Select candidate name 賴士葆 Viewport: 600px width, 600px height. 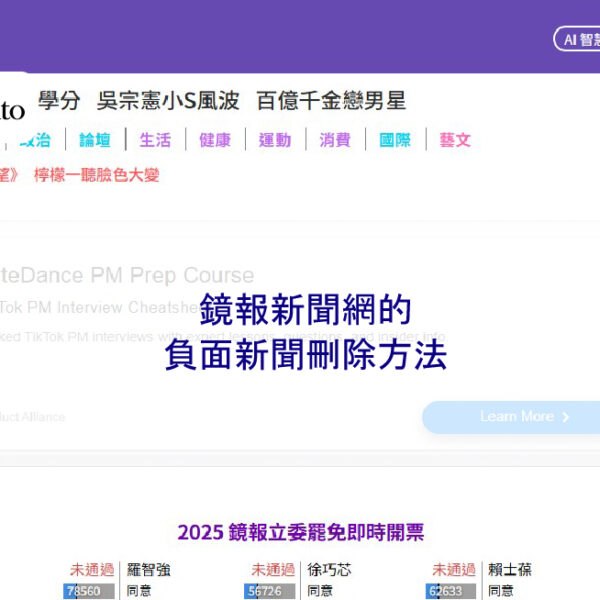point(510,569)
